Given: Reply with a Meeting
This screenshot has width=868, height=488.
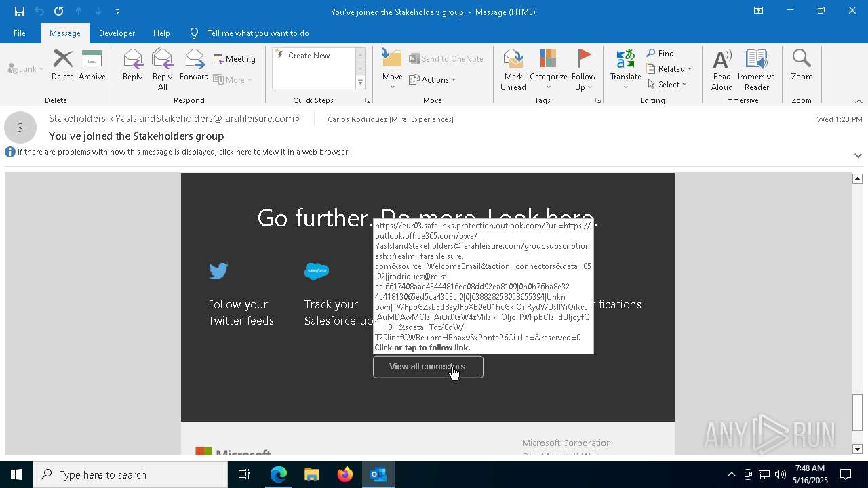Looking at the screenshot, I should (235, 59).
